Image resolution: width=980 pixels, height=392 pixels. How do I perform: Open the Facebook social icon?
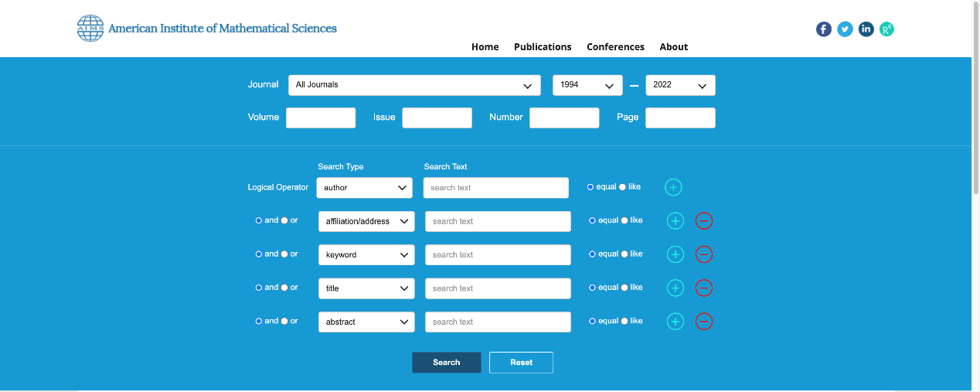(x=824, y=29)
